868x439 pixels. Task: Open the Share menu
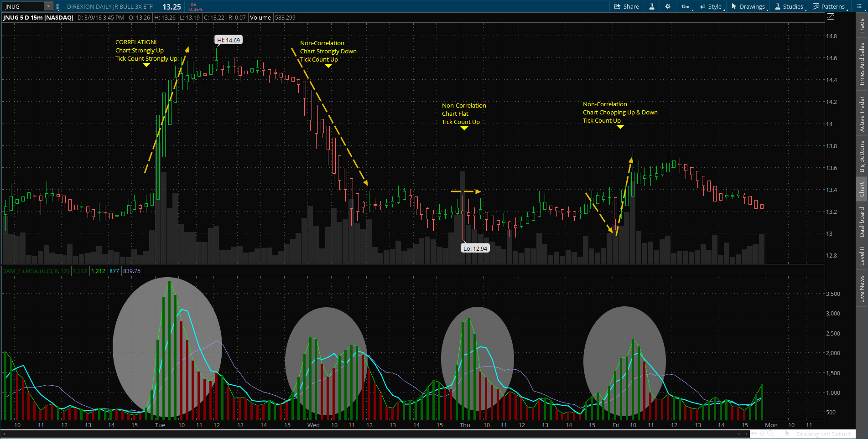click(x=627, y=6)
